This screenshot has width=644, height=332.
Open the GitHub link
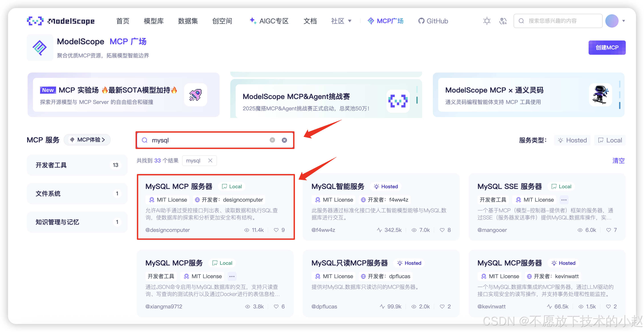click(x=433, y=21)
